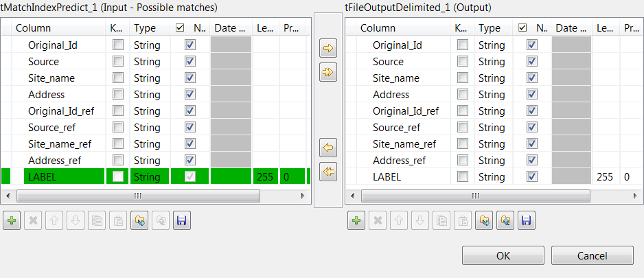Image resolution: width=644 pixels, height=278 pixels.
Task: Copy columns icon in input schema toolbar
Action: tap(97, 221)
